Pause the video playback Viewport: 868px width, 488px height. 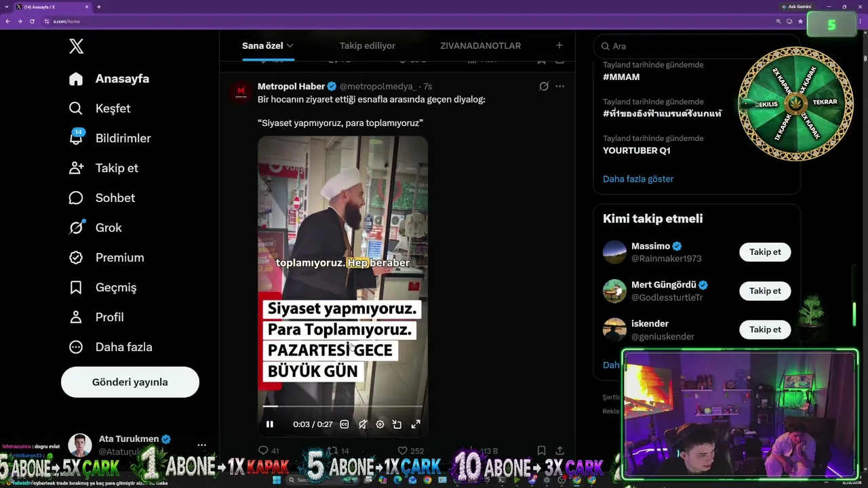coord(270,424)
